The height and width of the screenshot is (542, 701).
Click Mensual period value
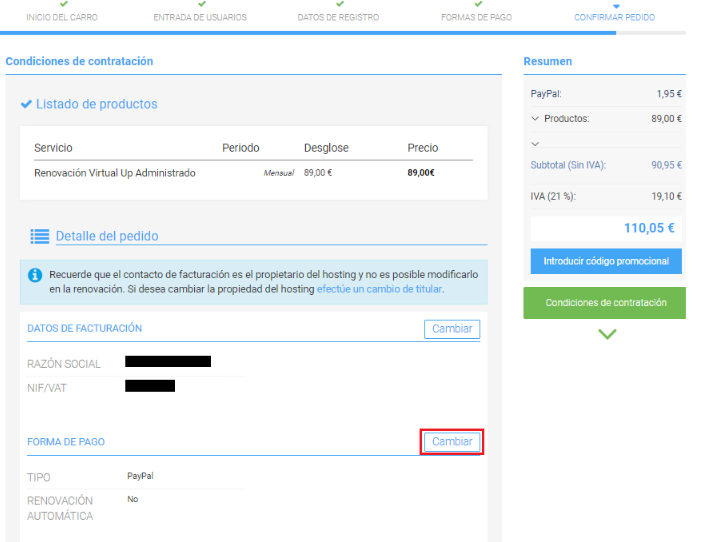[x=279, y=173]
